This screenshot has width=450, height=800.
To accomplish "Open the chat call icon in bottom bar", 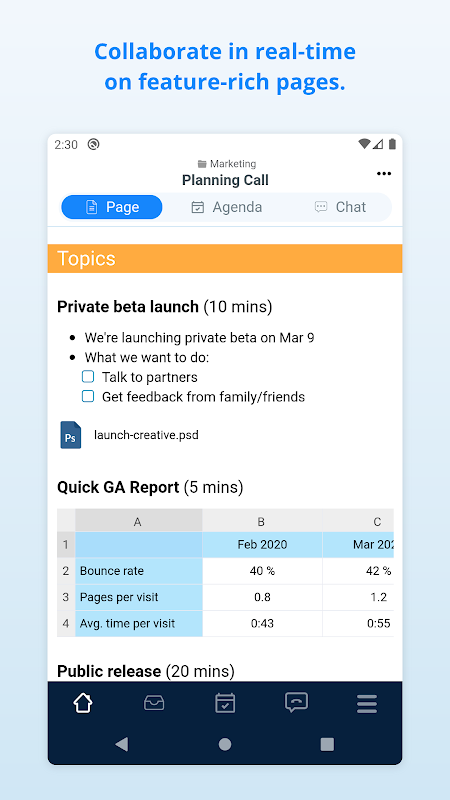I will tap(296, 703).
